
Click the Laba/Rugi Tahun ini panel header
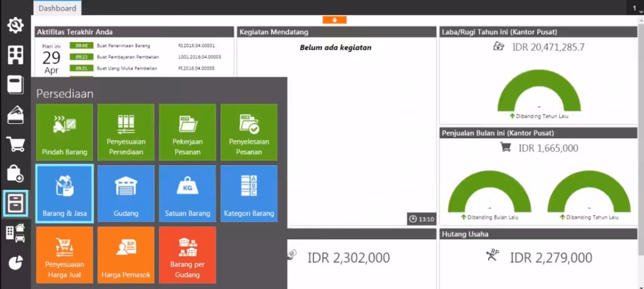click(x=539, y=31)
